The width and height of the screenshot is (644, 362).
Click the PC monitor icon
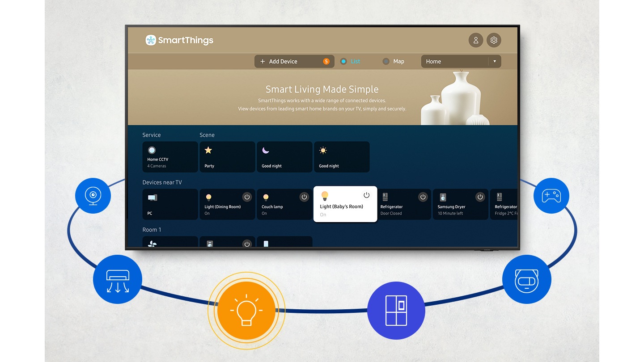click(x=153, y=197)
